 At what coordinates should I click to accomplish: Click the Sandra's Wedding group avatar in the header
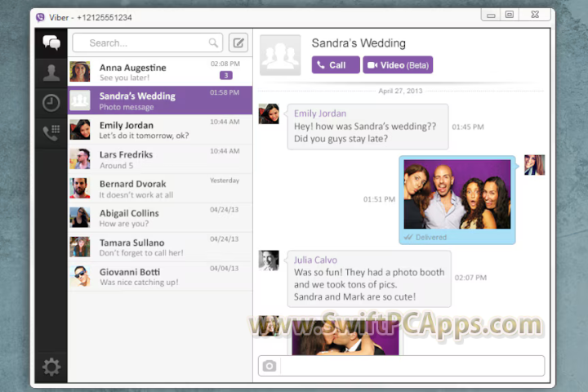tap(280, 56)
